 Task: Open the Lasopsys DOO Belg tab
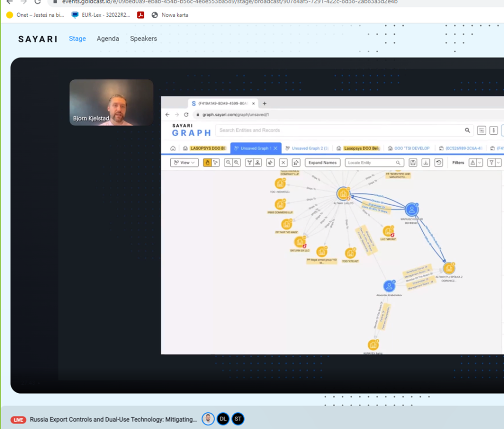click(358, 148)
